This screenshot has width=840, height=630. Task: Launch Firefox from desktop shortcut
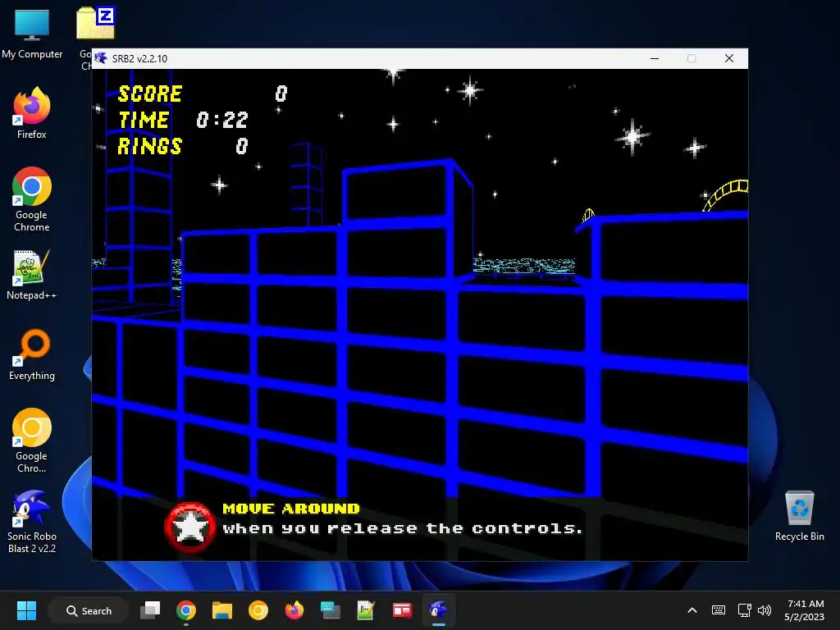click(x=32, y=113)
